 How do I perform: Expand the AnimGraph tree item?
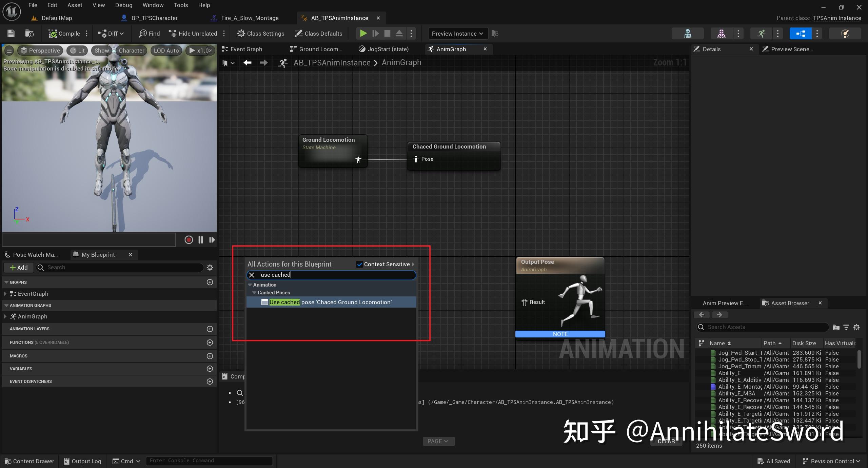click(5, 316)
